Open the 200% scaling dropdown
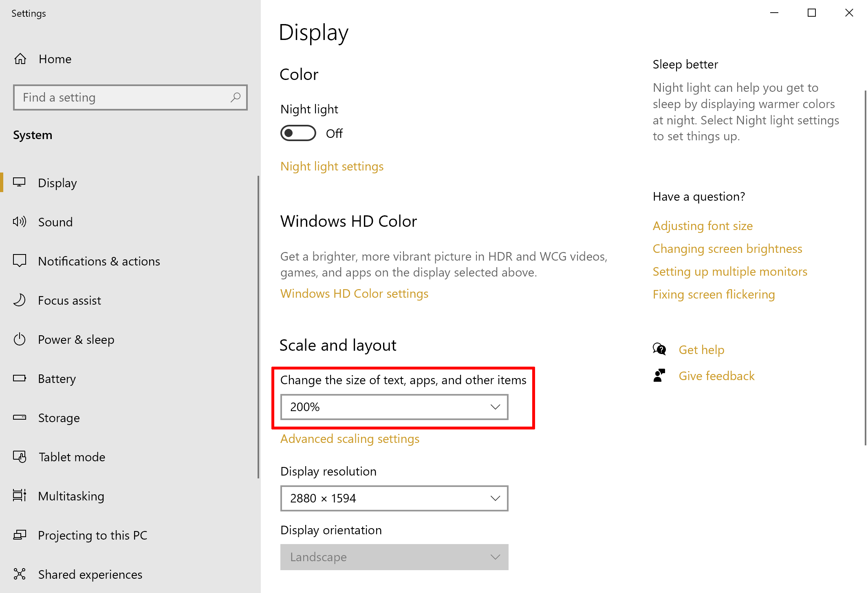This screenshot has height=593, width=868. pos(394,407)
